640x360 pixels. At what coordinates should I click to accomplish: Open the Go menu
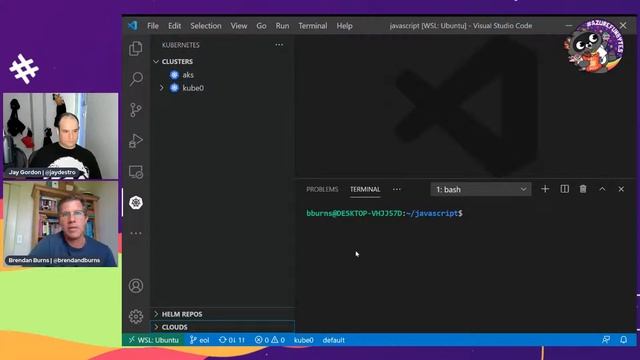[x=261, y=26]
